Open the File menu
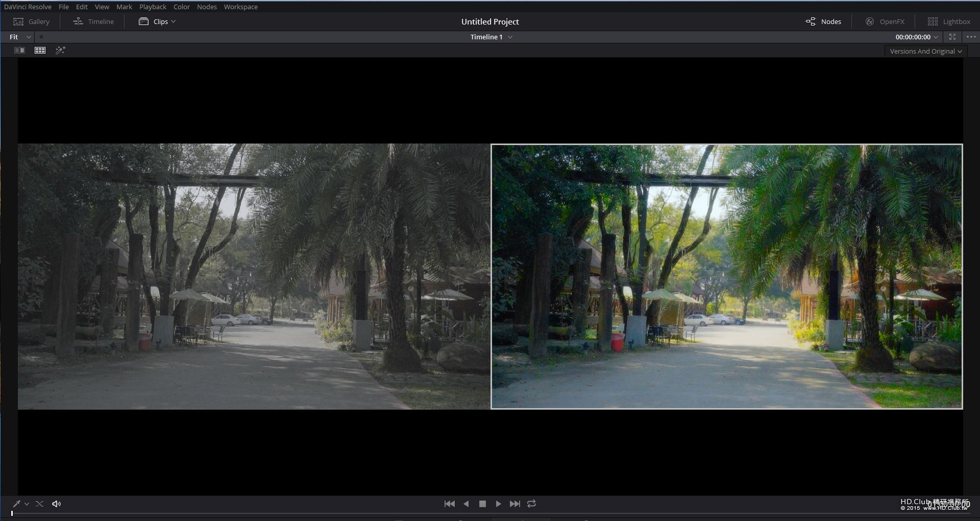980x521 pixels. click(64, 7)
